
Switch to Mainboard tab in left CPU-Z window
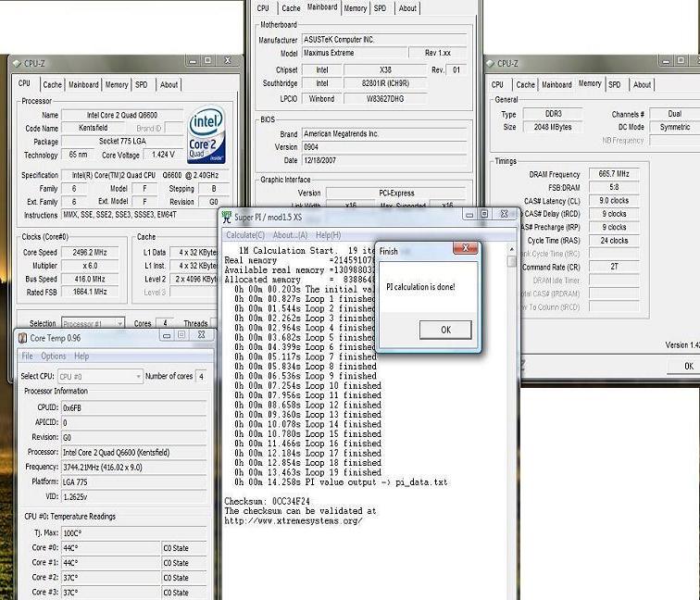(x=83, y=84)
